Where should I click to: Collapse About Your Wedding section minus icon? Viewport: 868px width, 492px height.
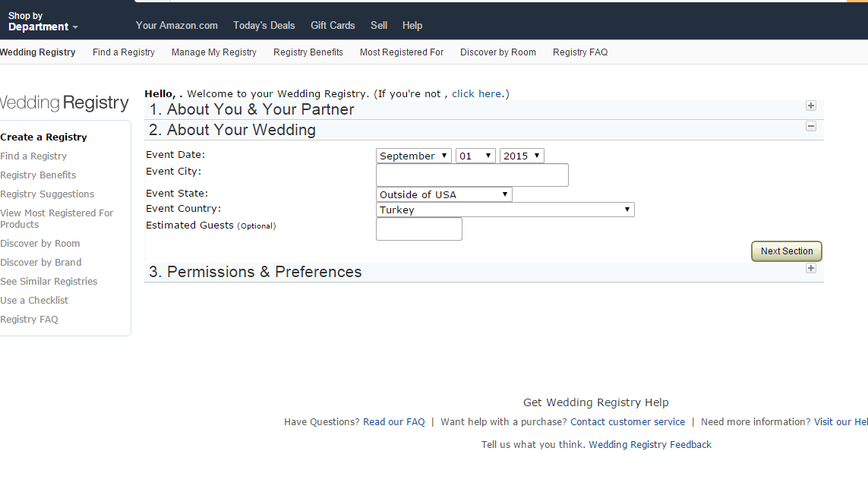[x=810, y=126]
